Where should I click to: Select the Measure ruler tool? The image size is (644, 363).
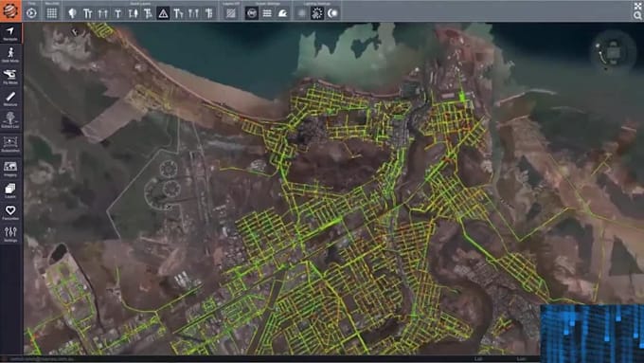pos(10,100)
